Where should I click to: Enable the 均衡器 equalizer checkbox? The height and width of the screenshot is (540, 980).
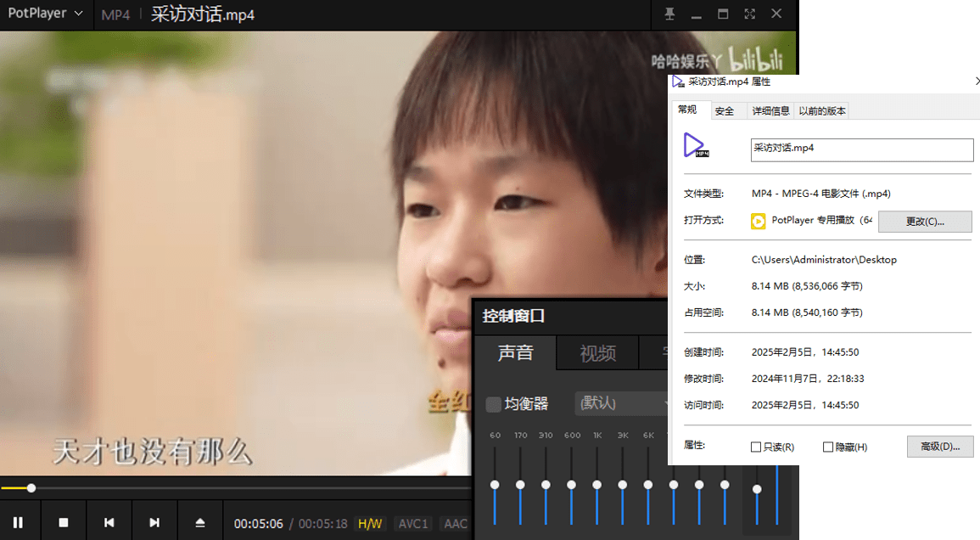coord(492,404)
